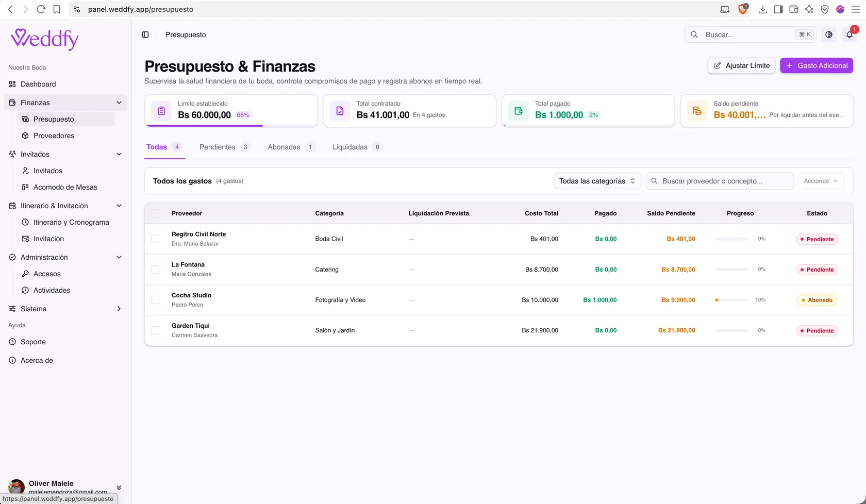This screenshot has width=866, height=504.
Task: Click the Limite establecido progress bar
Action: (x=231, y=125)
